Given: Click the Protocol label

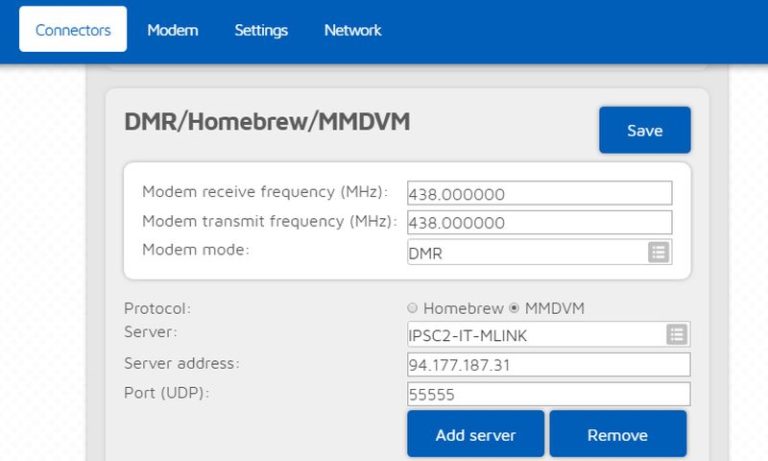Looking at the screenshot, I should click(157, 309).
